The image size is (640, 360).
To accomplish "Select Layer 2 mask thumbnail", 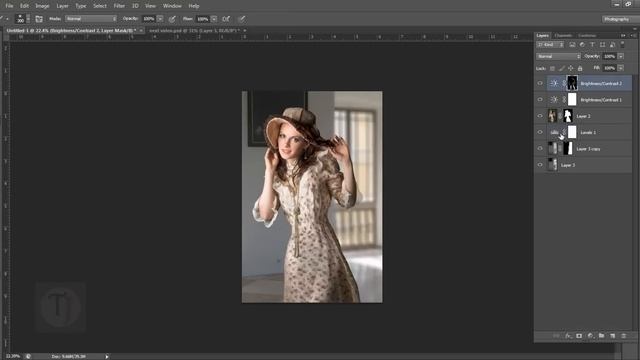I will pos(568,116).
